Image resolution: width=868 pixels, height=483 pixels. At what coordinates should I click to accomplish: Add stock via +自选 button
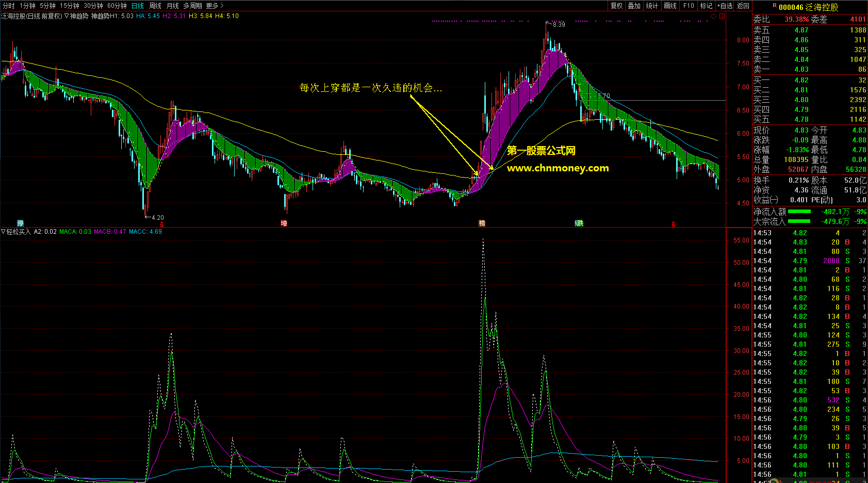(x=725, y=6)
